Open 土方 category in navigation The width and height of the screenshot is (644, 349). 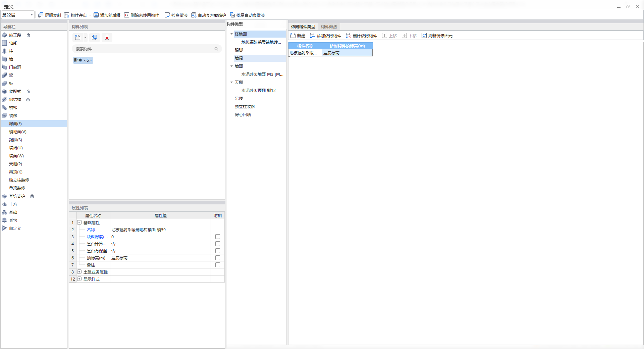click(13, 204)
